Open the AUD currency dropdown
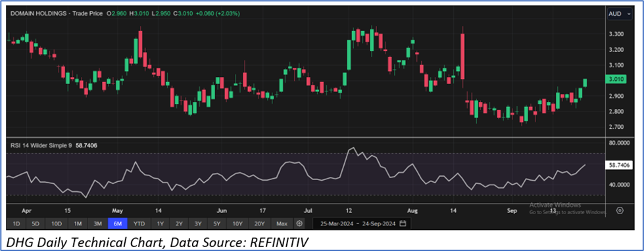 click(620, 14)
